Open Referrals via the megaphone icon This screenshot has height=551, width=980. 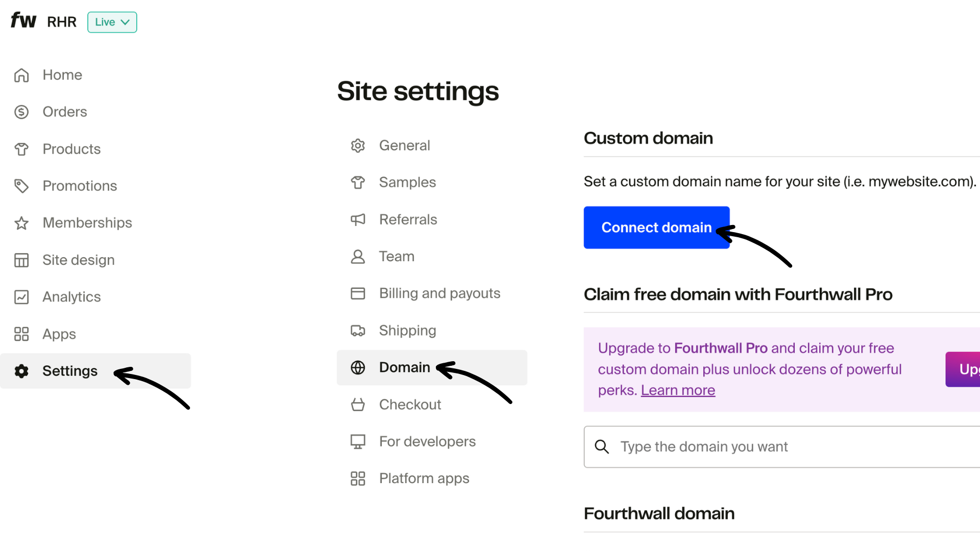click(x=358, y=219)
